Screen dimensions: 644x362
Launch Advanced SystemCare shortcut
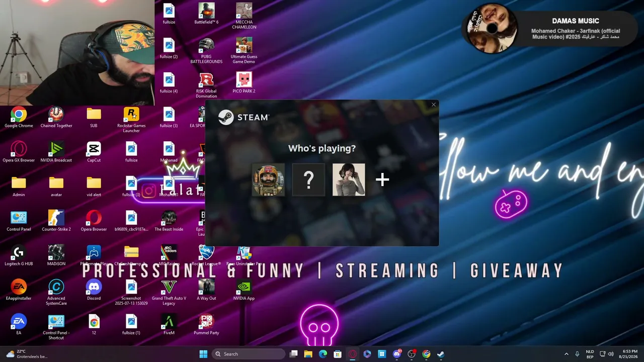tap(56, 293)
